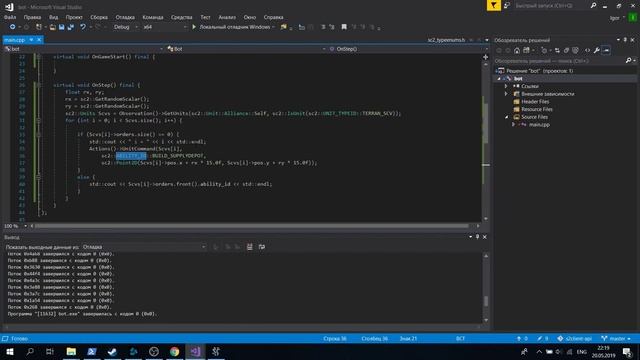The width and height of the screenshot is (640, 360).
Task: Select Resource Files folder in Solution Explorer
Action: pos(537,109)
